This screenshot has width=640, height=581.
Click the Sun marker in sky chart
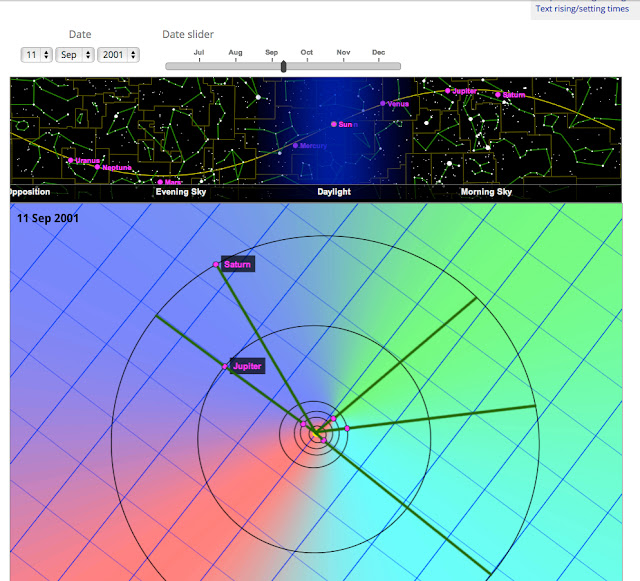tap(334, 124)
